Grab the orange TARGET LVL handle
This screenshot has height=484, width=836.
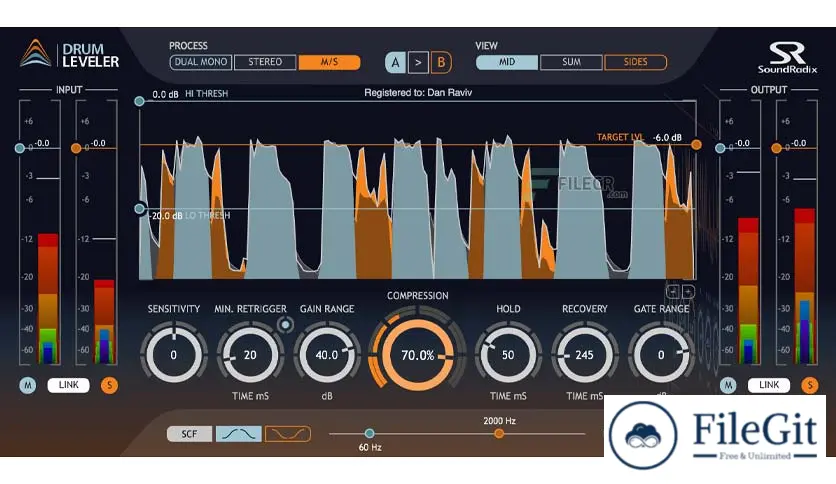click(696, 144)
